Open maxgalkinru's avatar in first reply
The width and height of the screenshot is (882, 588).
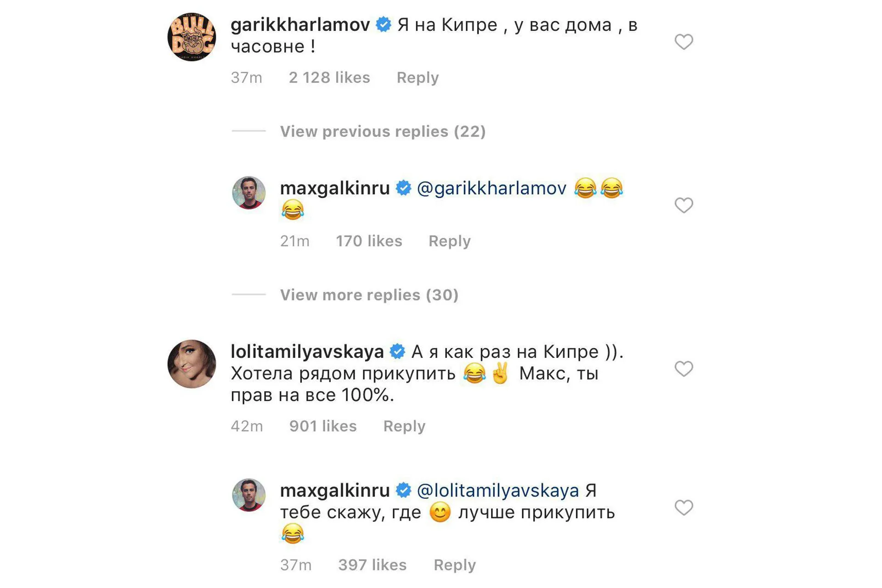tap(249, 192)
